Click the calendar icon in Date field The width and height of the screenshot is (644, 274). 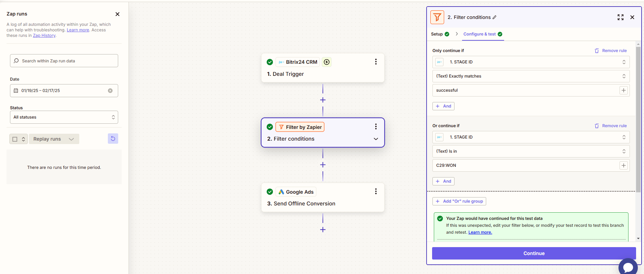pos(16,91)
